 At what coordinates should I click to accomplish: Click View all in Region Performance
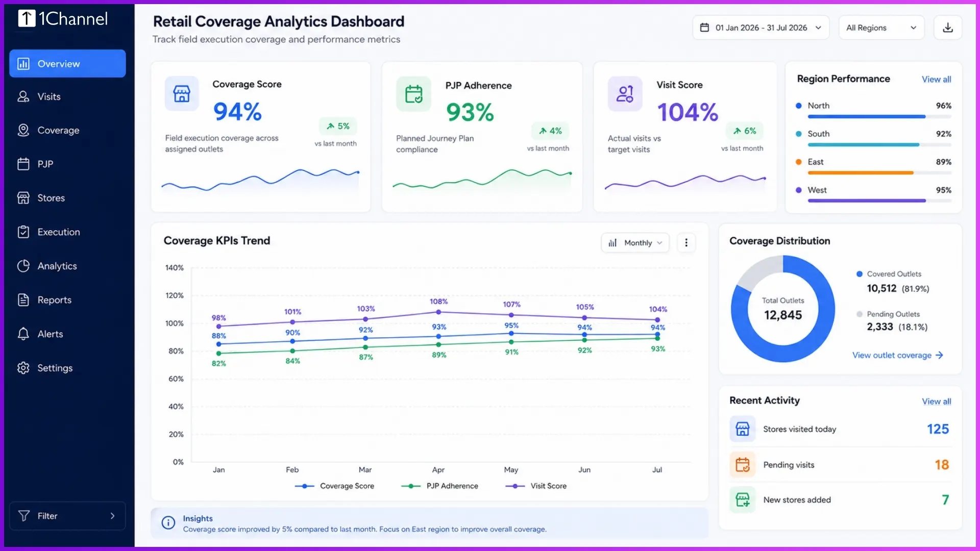pos(936,79)
